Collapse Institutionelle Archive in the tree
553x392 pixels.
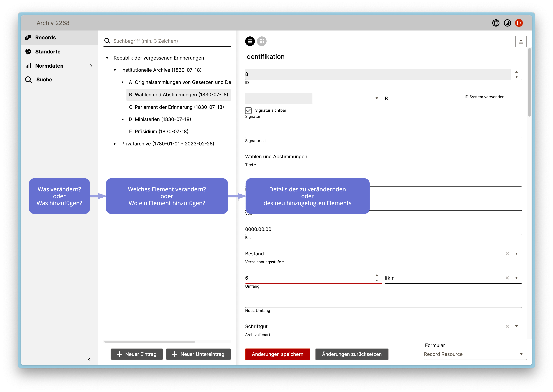click(115, 70)
